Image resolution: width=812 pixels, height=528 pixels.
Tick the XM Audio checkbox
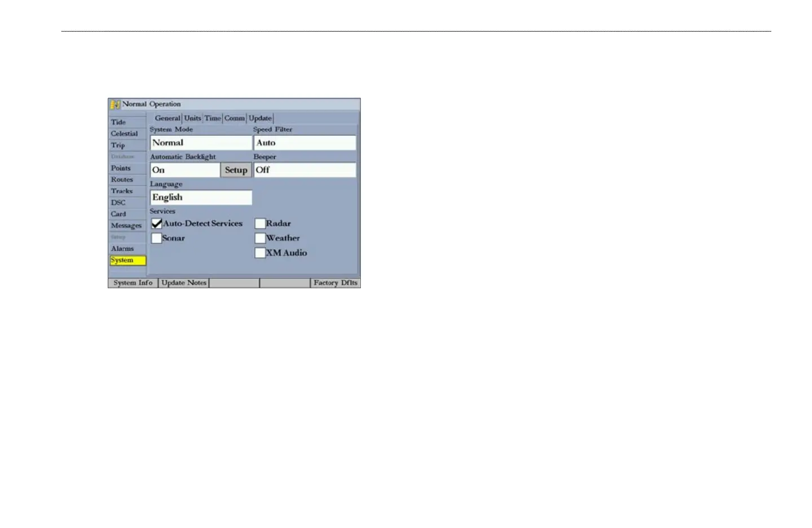click(260, 253)
